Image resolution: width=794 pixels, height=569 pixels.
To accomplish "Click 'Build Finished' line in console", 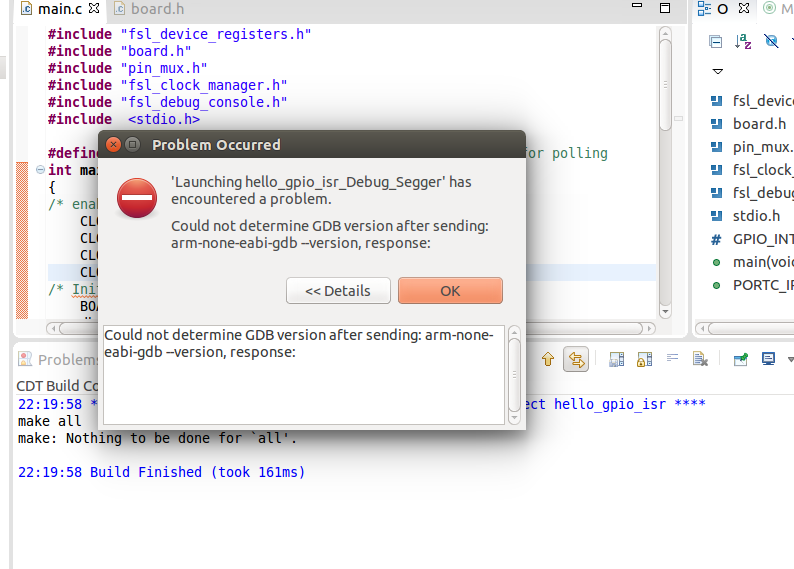I will pyautogui.click(x=162, y=472).
